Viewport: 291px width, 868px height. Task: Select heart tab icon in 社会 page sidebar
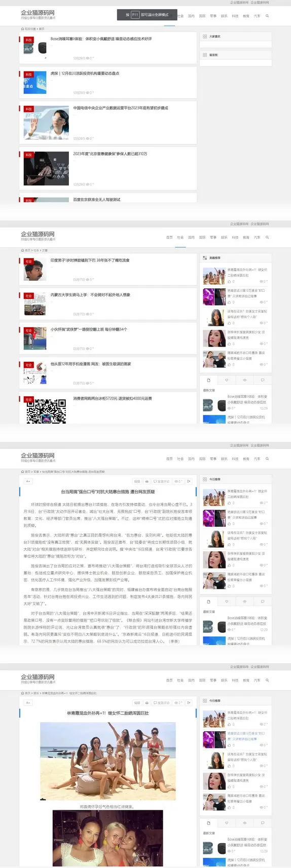(227, 380)
